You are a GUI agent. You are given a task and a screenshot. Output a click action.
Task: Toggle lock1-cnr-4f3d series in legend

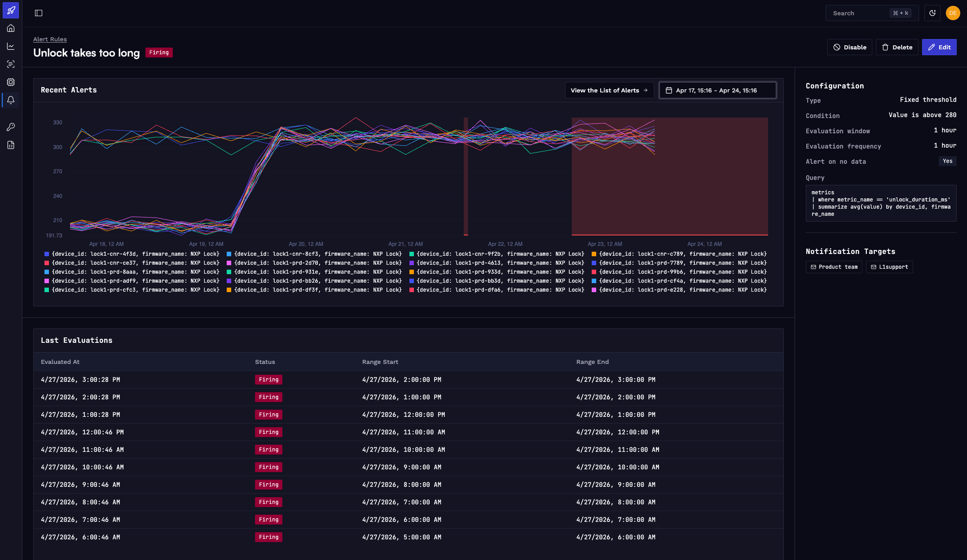click(132, 254)
